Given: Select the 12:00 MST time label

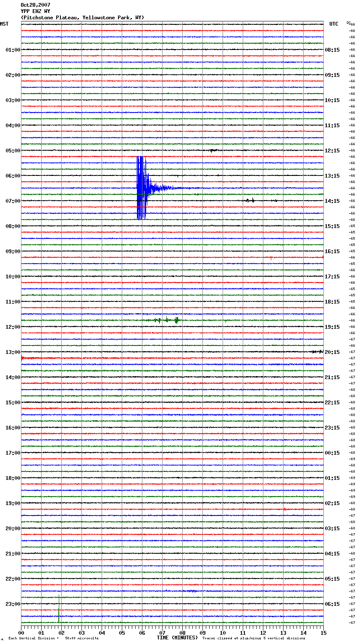Looking at the screenshot, I should tap(13, 327).
